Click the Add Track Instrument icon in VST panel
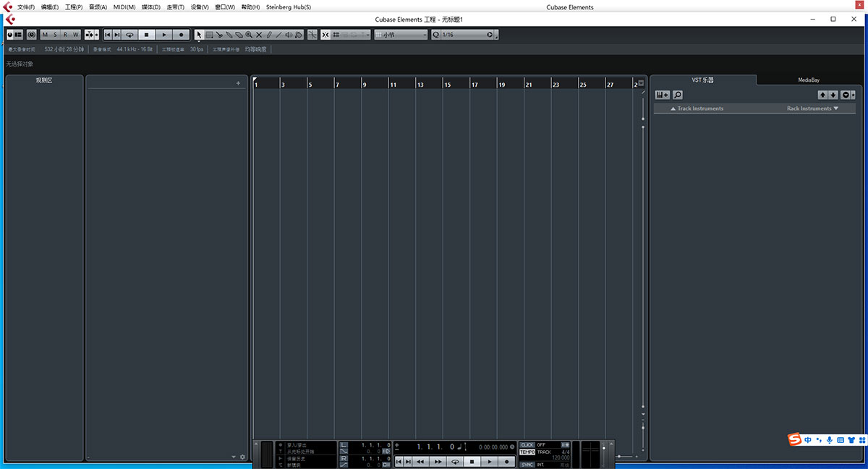Screen dimensions: 868x469 [661, 94]
